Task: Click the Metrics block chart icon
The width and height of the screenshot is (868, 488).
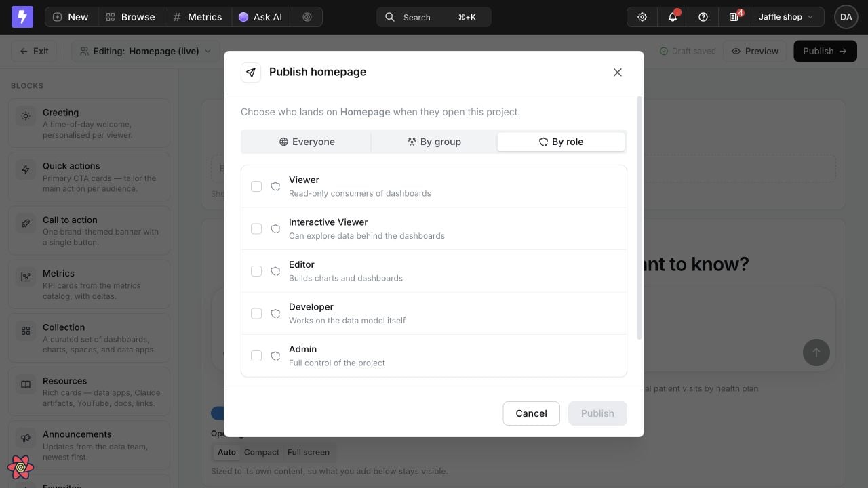Action: 26,277
